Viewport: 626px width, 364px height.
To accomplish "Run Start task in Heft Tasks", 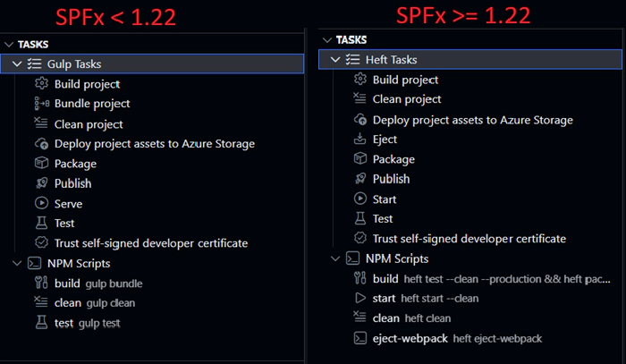I will 385,199.
